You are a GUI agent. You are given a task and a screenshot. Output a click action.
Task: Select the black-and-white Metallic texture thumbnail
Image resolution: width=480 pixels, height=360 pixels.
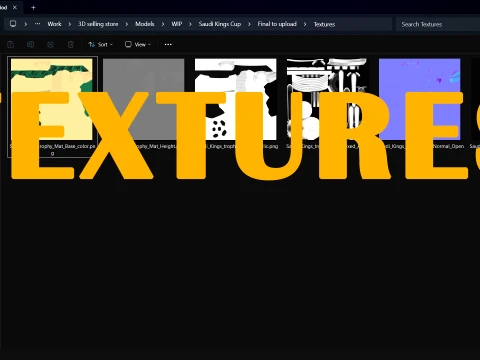pos(236,99)
